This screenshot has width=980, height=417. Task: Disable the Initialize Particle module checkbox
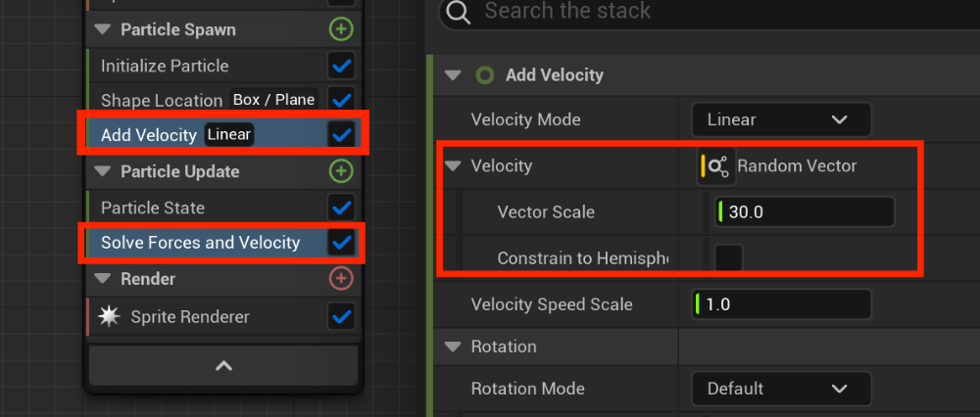tap(340, 67)
